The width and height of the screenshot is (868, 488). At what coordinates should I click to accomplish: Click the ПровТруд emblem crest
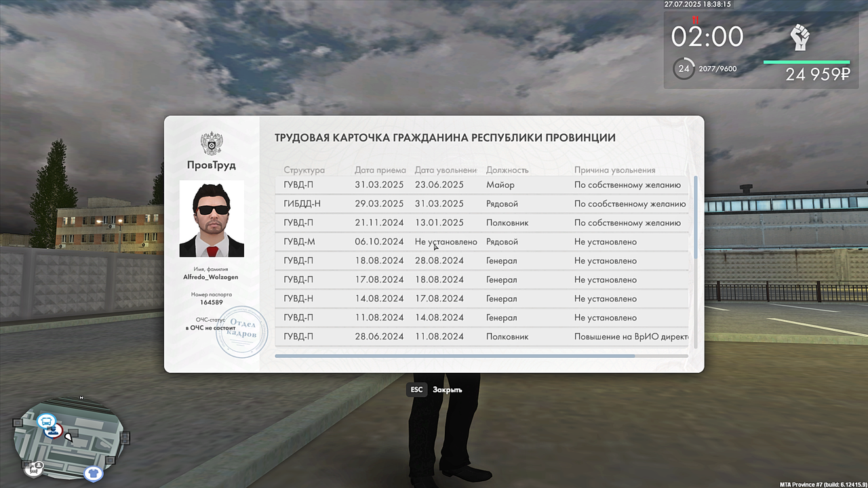[212, 144]
